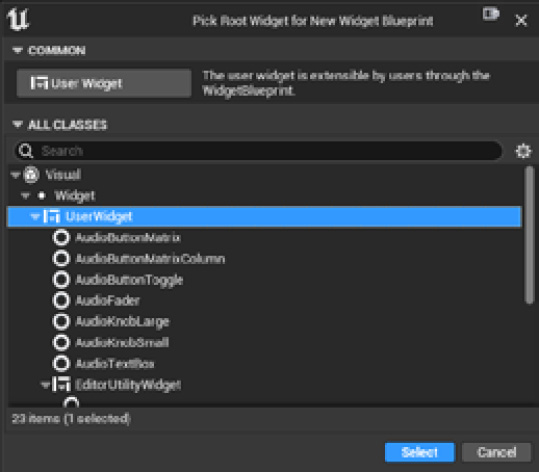Collapse the UserWidget tree node arrow
The image size is (539, 472).
coord(35,217)
